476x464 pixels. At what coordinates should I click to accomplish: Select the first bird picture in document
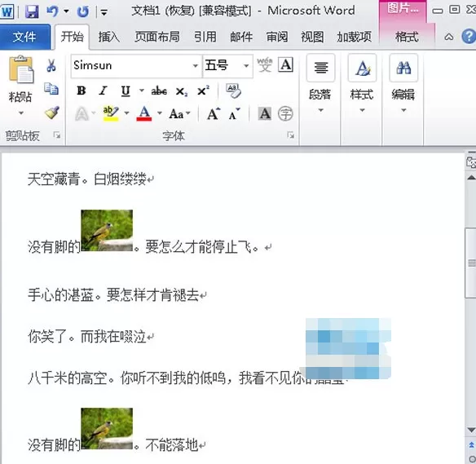[107, 230]
